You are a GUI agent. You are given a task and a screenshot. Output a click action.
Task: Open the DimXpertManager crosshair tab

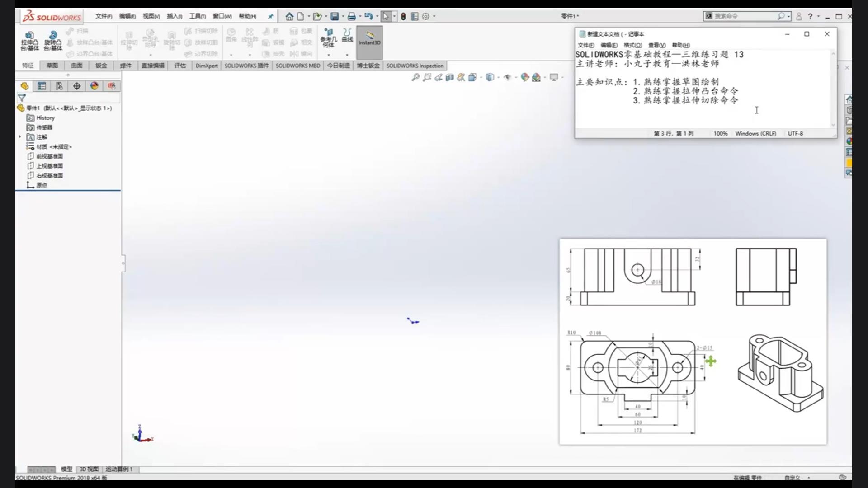pos(77,86)
